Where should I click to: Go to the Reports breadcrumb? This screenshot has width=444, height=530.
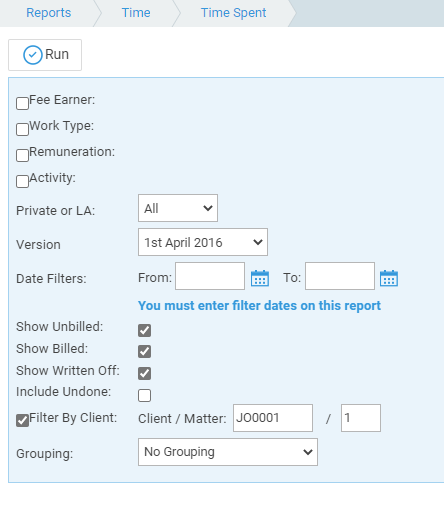(49, 13)
